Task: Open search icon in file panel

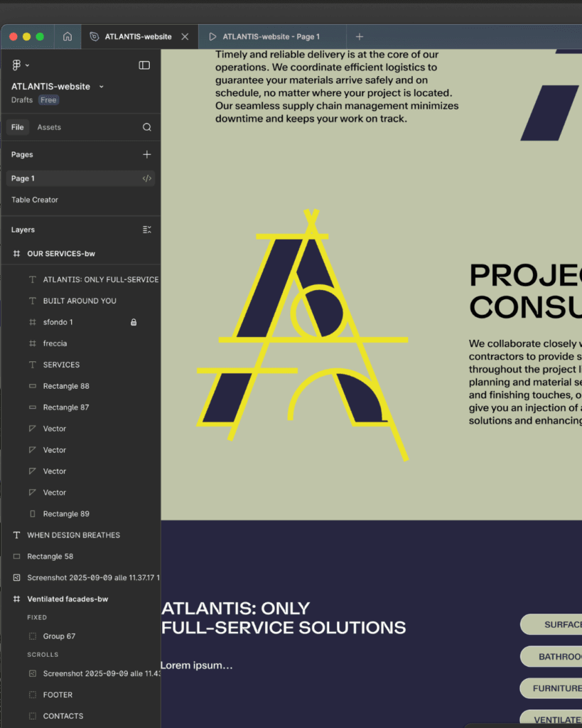Action: coord(147,127)
